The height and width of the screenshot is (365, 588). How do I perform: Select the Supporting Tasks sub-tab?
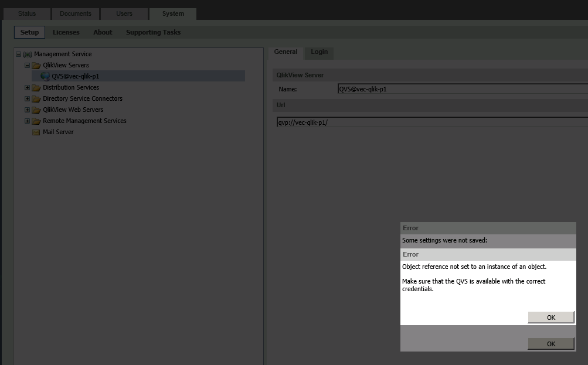(x=154, y=32)
